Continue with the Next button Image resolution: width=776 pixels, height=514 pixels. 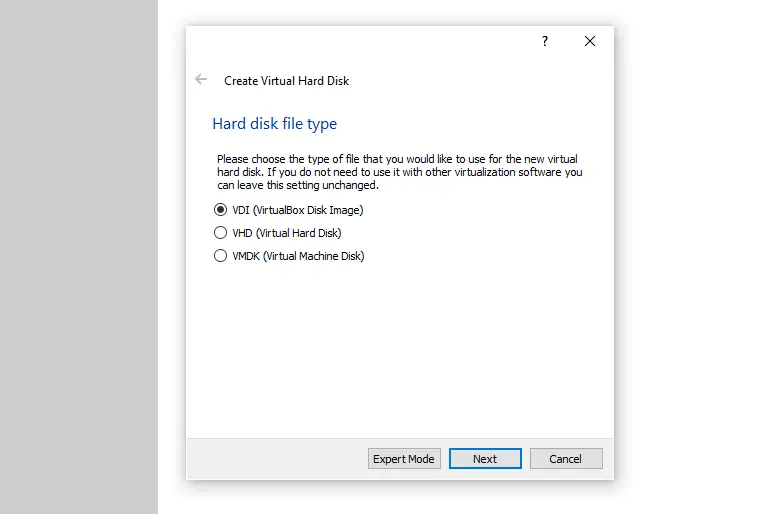coord(485,459)
